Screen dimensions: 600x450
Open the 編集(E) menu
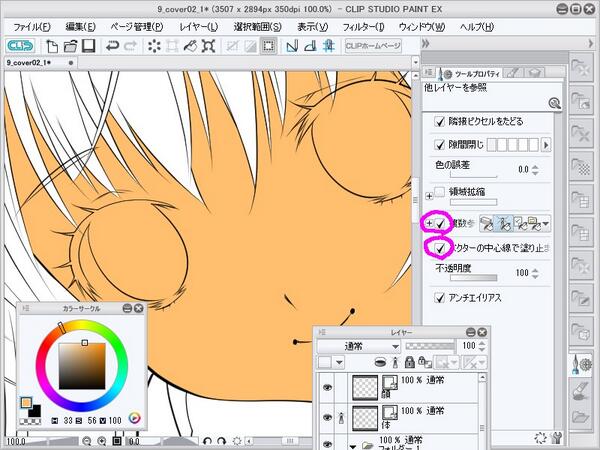point(80,27)
